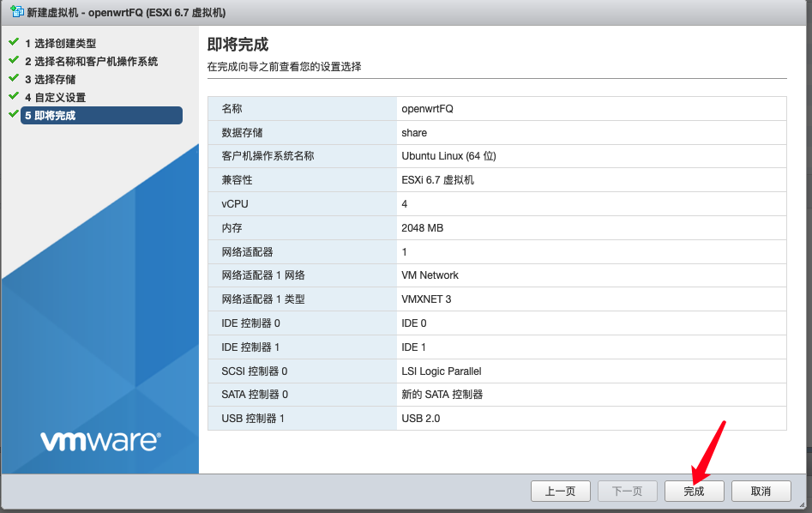812x513 pixels.
Task: Click the name value openwrtFQ
Action: click(x=427, y=109)
